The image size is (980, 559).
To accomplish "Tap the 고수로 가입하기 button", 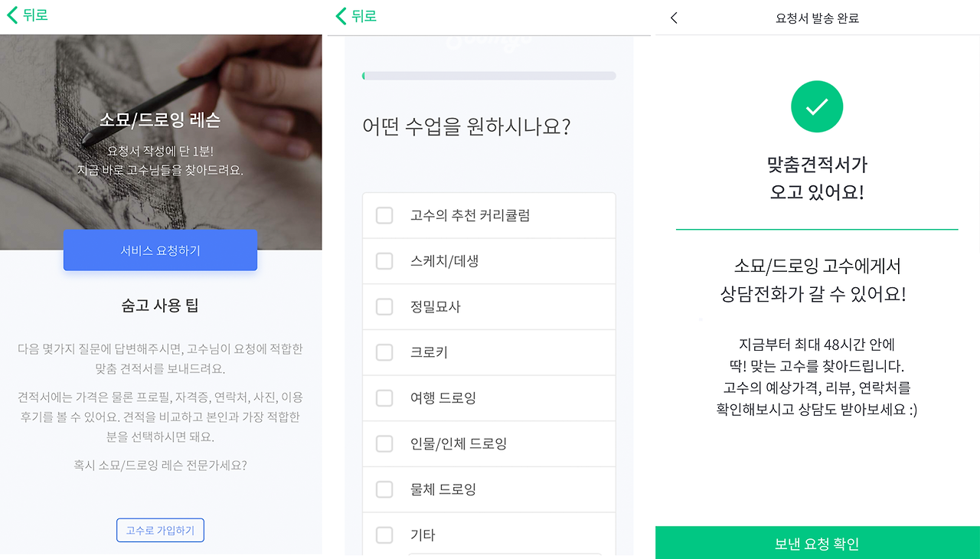I will pyautogui.click(x=160, y=530).
